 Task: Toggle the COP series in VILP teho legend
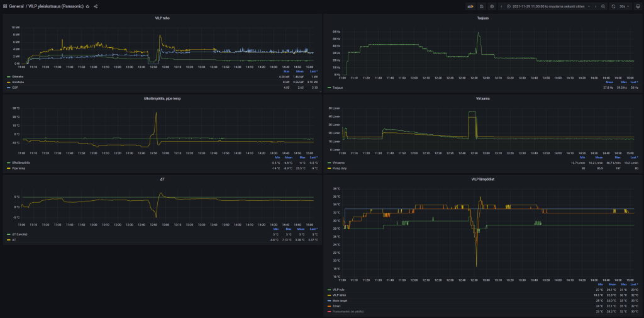[14, 88]
